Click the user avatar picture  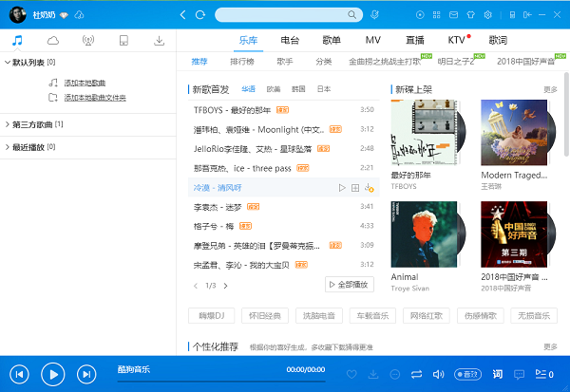click(x=17, y=15)
